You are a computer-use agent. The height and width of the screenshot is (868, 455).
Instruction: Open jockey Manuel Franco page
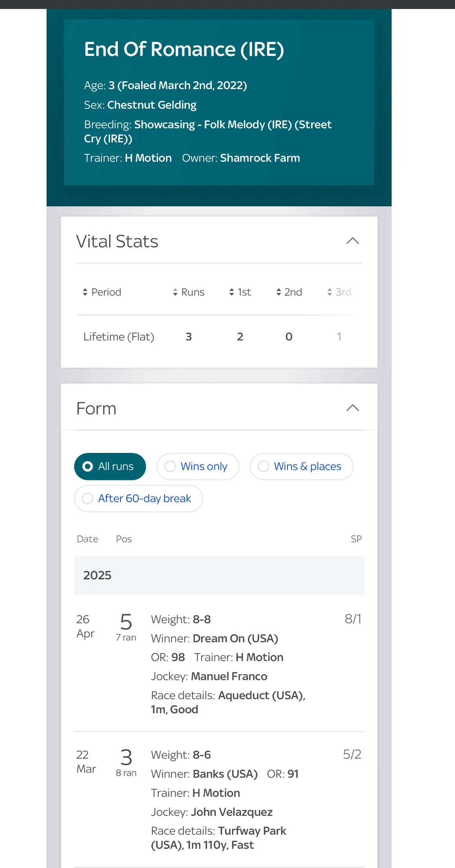229,676
